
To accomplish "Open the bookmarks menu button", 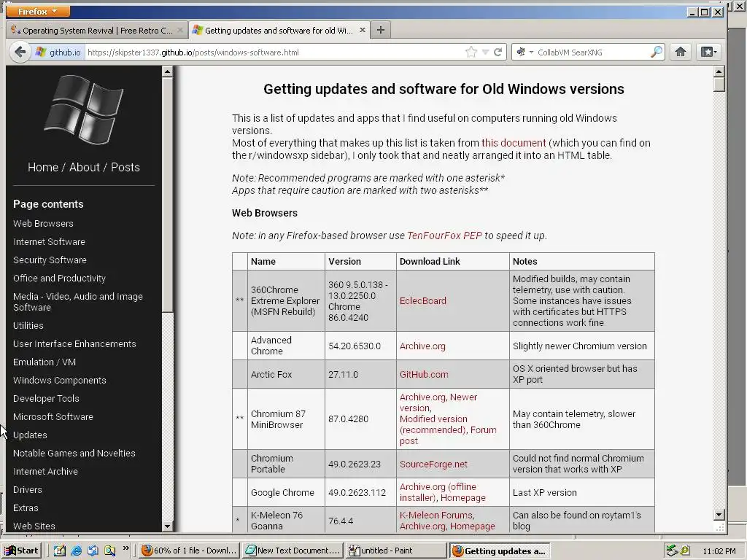I will 708,52.
